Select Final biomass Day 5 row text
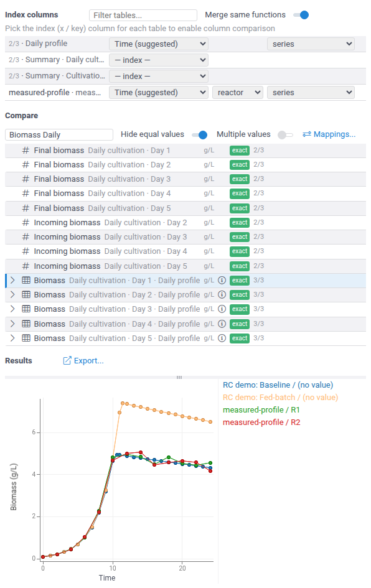Image resolution: width=371 pixels, height=588 pixels. (x=102, y=208)
